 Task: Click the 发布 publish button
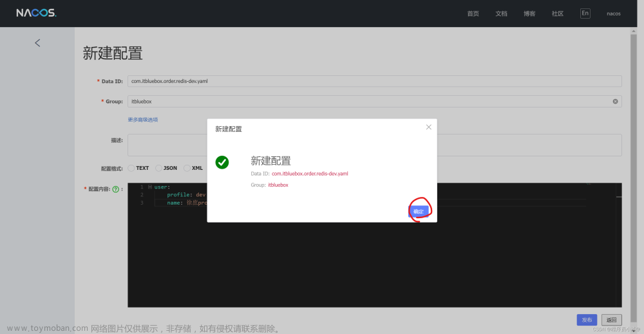click(587, 320)
